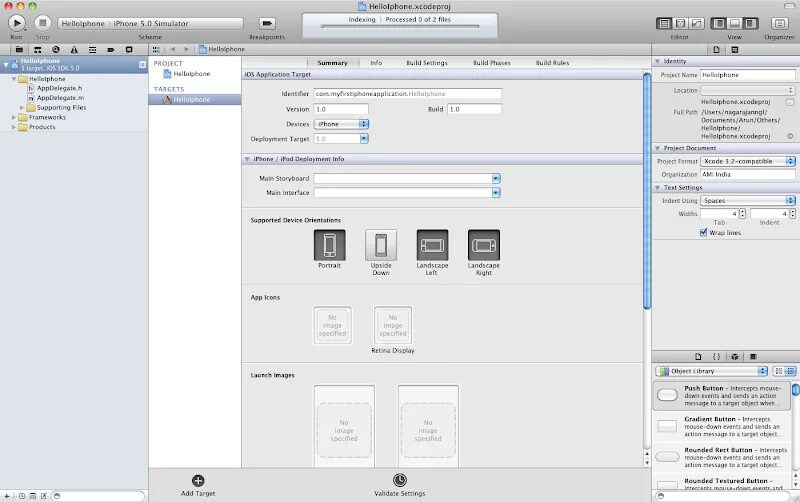Go forward with the jump bar arrow
Screen dimensions: 800x502
coord(186,49)
